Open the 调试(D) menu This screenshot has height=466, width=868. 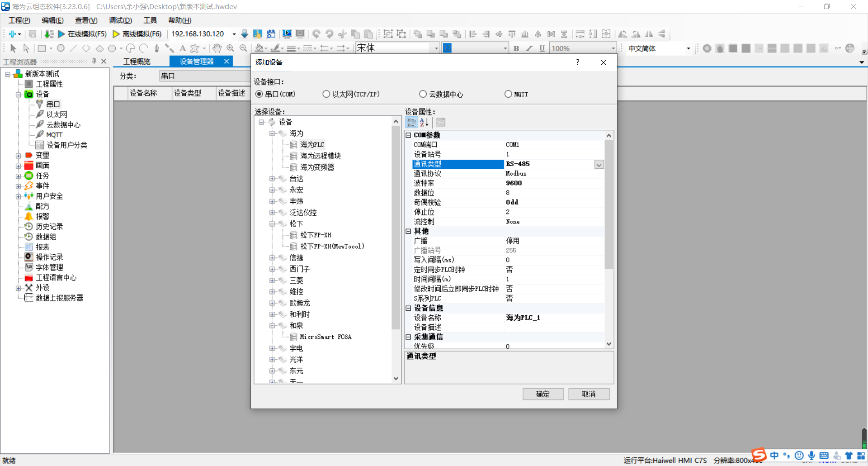pyautogui.click(x=120, y=20)
